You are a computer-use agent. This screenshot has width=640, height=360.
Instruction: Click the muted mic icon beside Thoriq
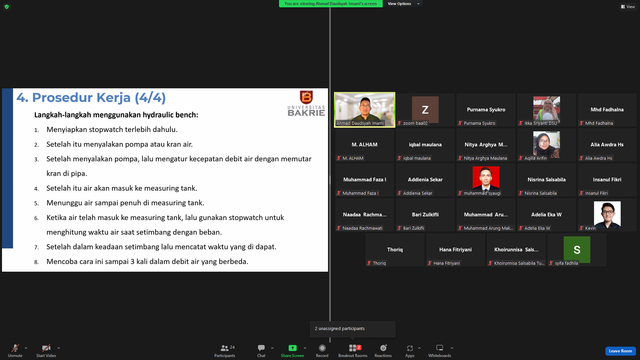369,263
